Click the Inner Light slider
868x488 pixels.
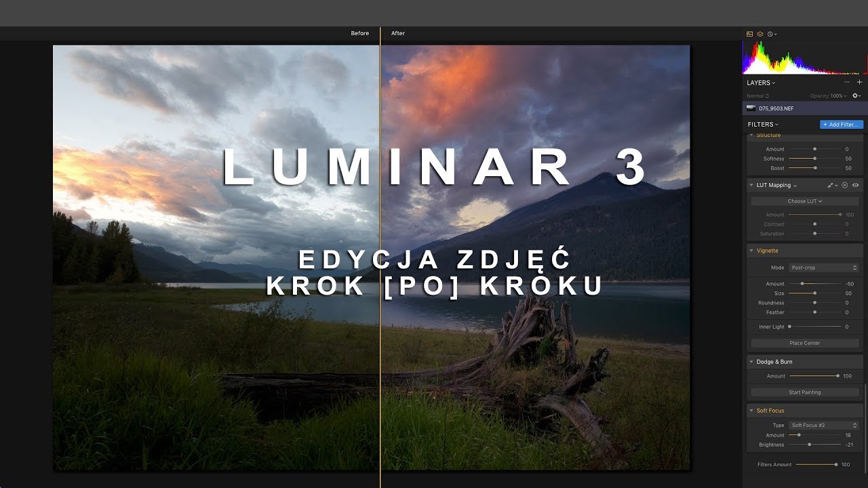click(814, 327)
